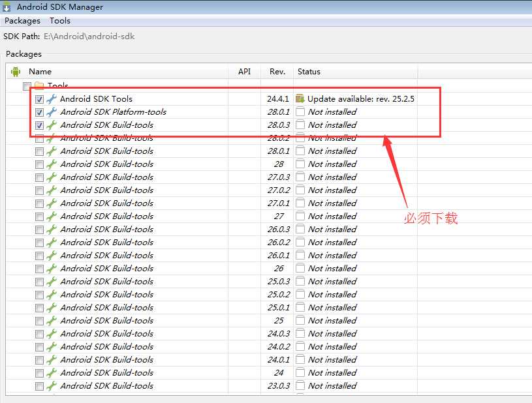Click the wrench icon for Android SDK Tools
The image size is (532, 403).
coord(52,99)
